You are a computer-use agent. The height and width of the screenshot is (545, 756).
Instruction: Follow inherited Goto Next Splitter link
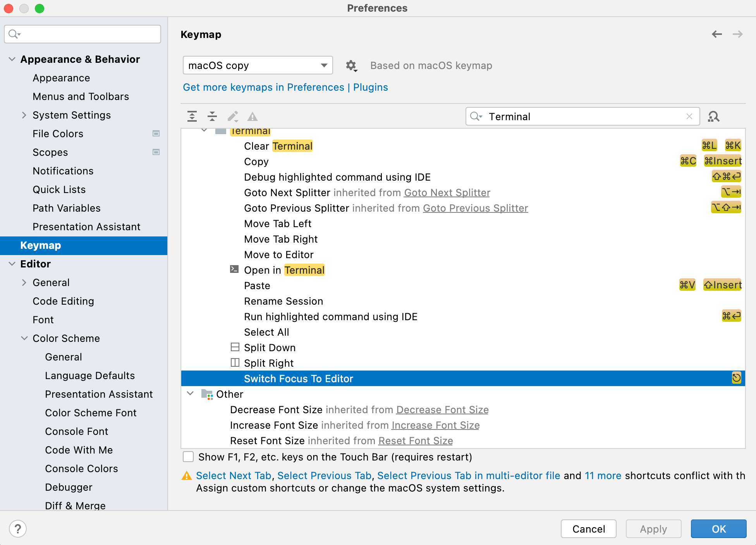447,193
